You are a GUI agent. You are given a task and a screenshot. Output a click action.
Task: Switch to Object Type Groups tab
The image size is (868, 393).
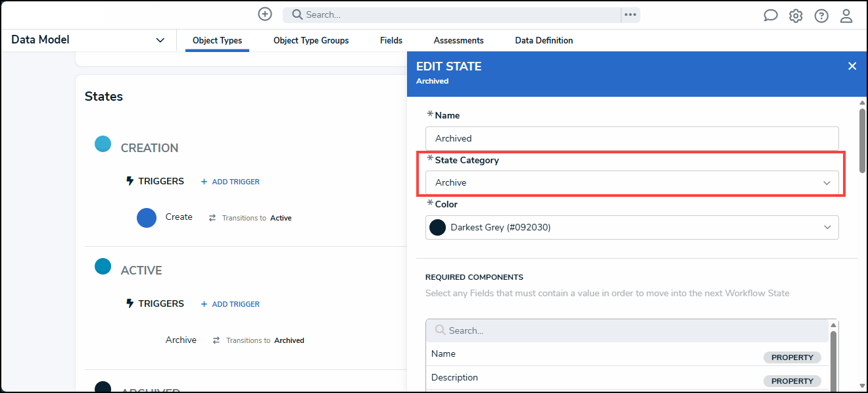coord(311,40)
